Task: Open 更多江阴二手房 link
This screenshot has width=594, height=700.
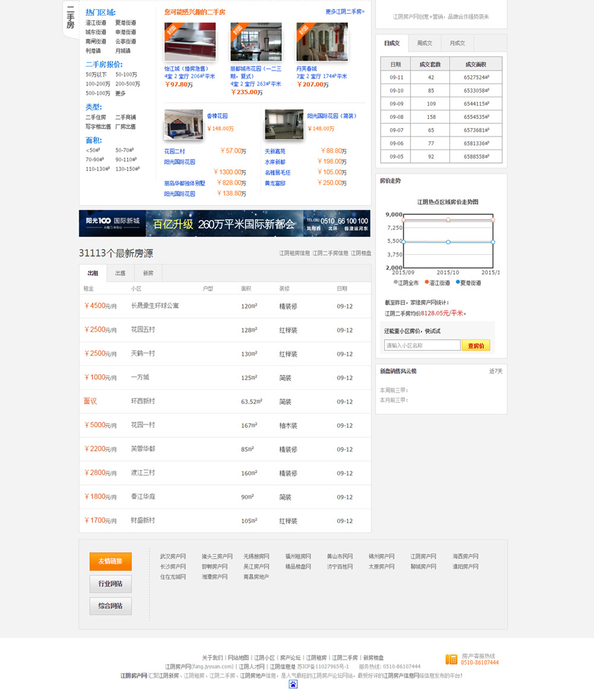Action: [345, 11]
